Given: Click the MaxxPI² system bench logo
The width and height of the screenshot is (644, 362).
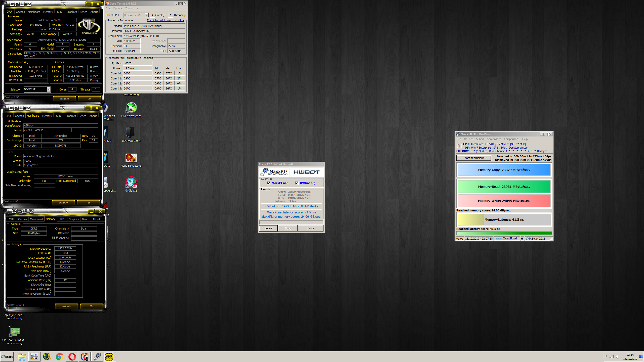Looking at the screenshot, I should coord(274,172).
